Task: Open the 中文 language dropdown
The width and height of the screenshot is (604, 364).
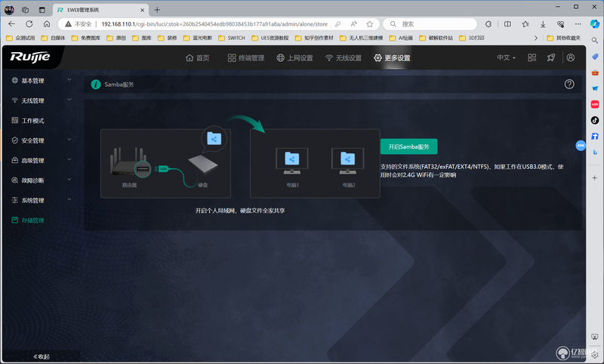Action: click(506, 58)
